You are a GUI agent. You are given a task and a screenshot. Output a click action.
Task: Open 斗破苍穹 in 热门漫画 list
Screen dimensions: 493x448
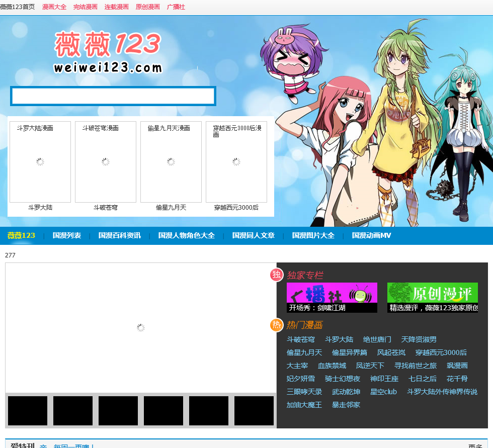pos(301,339)
